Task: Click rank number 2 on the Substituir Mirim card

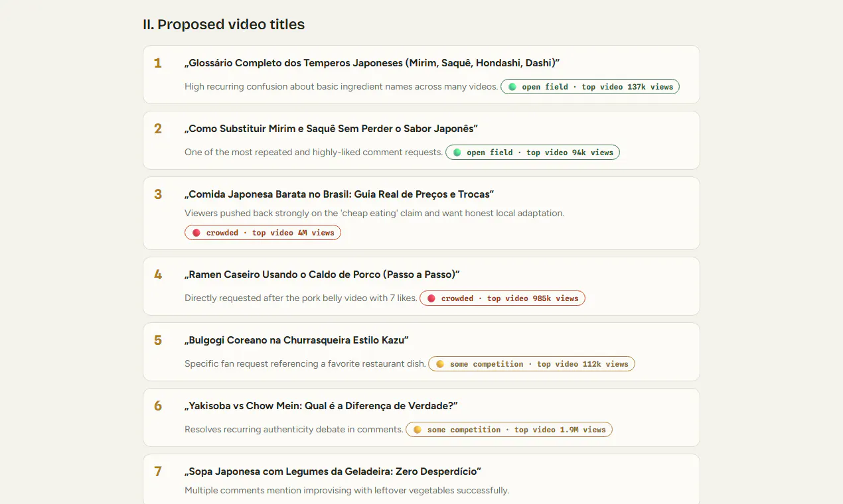Action: click(158, 129)
